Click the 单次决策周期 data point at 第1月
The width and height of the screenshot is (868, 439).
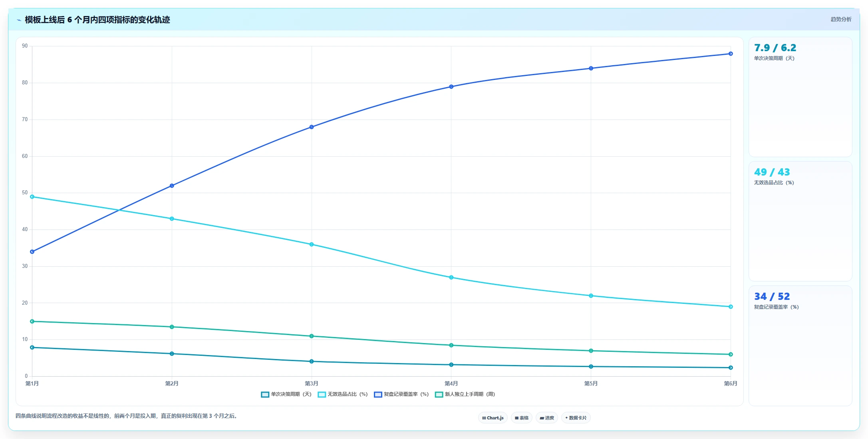tap(32, 347)
